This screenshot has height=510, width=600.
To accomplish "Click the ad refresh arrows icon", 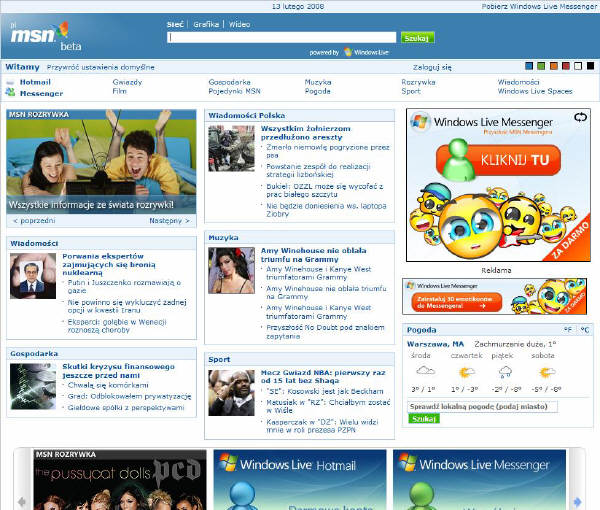I will click(x=580, y=117).
